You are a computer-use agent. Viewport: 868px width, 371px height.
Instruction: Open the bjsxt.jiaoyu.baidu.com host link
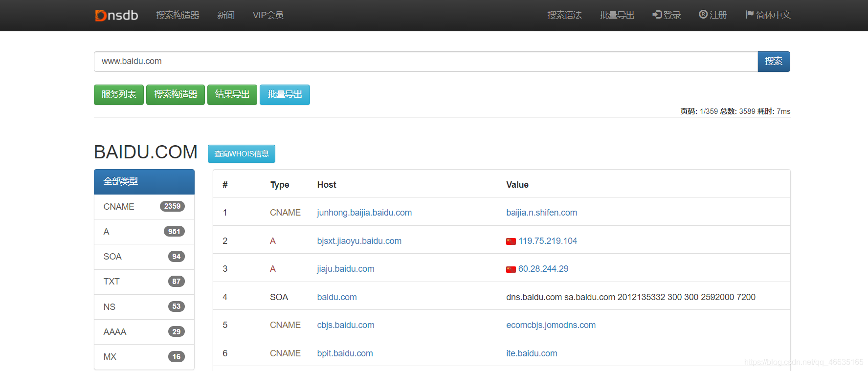[x=359, y=241]
